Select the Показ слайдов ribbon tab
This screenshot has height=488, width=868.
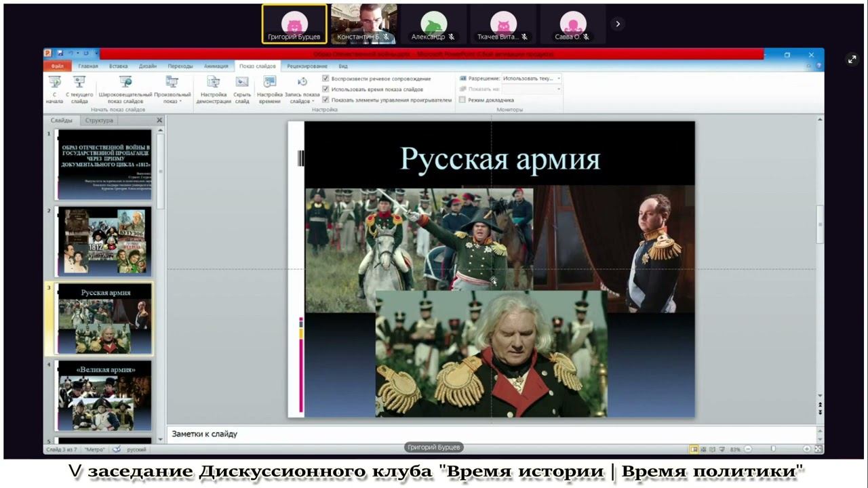pyautogui.click(x=258, y=66)
